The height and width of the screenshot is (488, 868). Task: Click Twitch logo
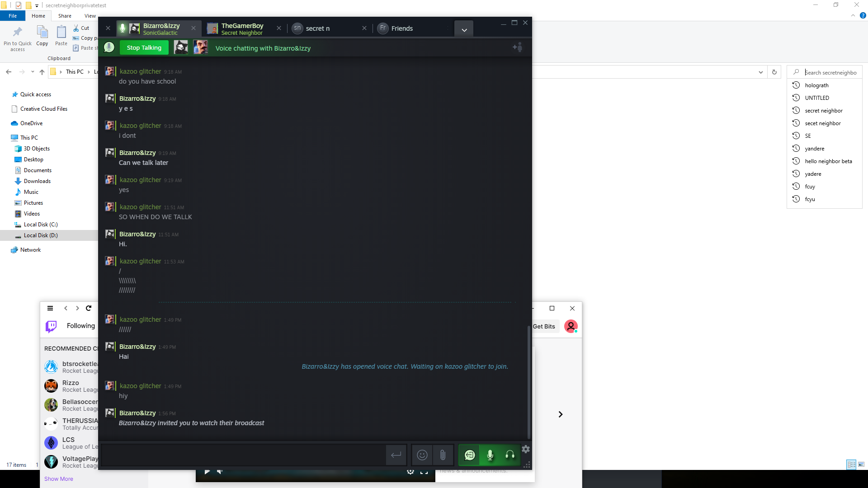(x=51, y=326)
